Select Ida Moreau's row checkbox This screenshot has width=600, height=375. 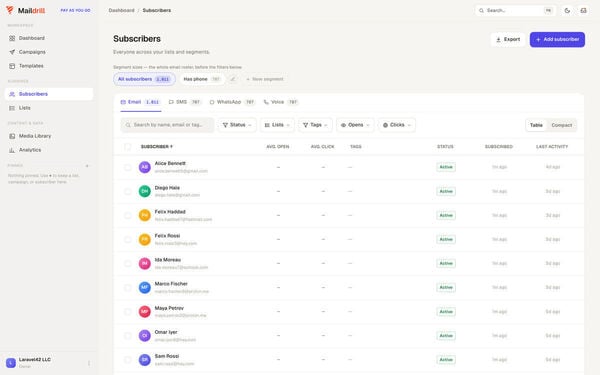pyautogui.click(x=127, y=264)
